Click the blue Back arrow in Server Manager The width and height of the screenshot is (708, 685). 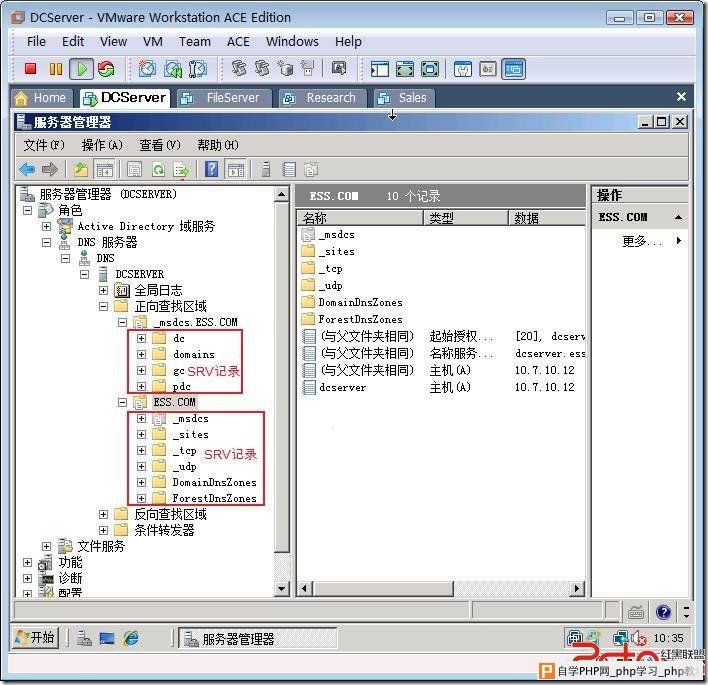pos(27,169)
